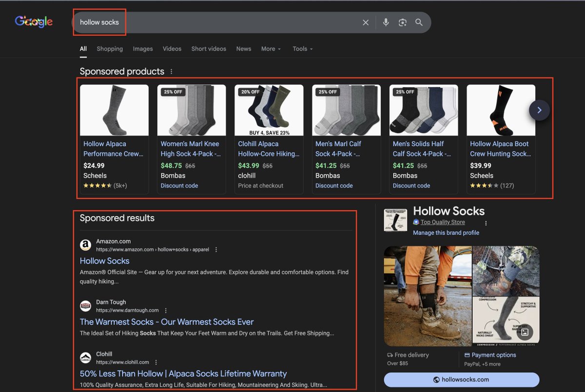
Task: Click the www.clohill.com URL text
Action: [122, 362]
